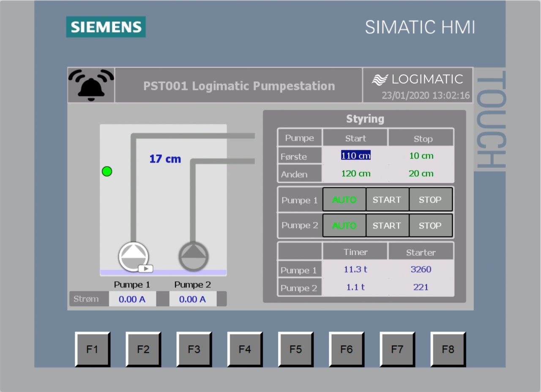Edit the Første start level 110 cm
This screenshot has width=541, height=392.
click(x=355, y=155)
